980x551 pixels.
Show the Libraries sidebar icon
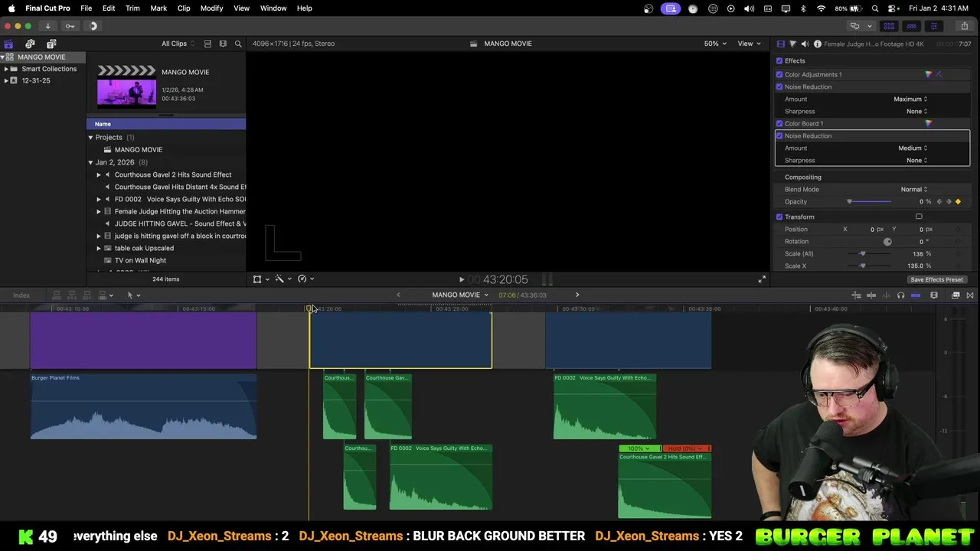coord(8,44)
